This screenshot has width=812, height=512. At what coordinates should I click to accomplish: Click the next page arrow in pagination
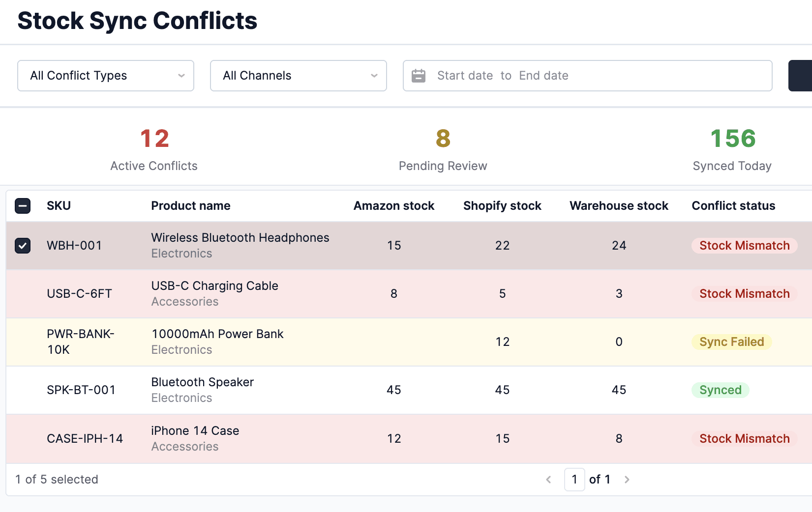click(x=627, y=480)
